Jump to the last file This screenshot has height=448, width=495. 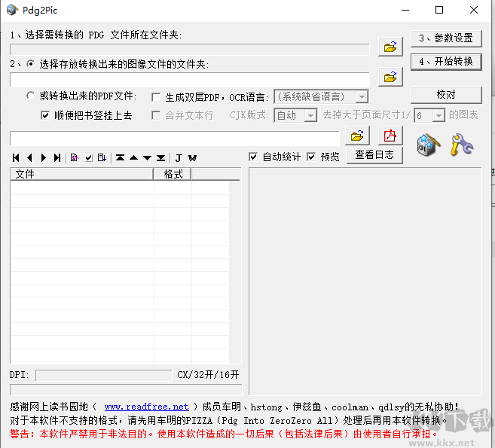57,158
